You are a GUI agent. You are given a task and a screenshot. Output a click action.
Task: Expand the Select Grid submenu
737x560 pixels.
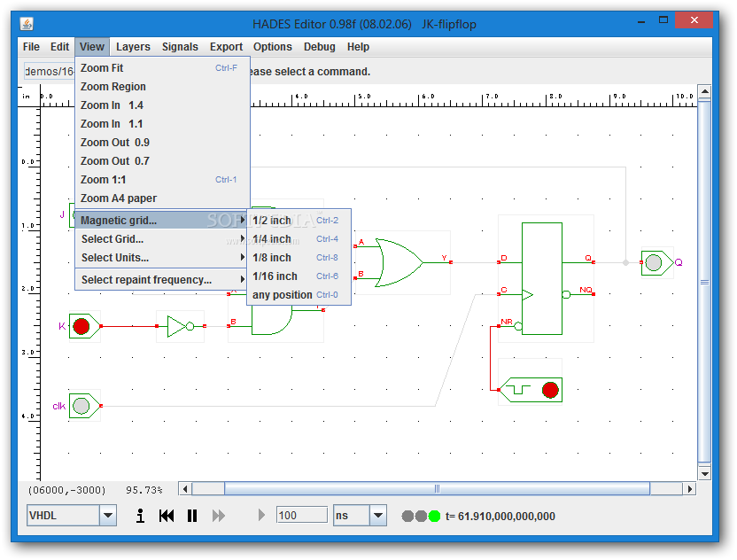162,239
